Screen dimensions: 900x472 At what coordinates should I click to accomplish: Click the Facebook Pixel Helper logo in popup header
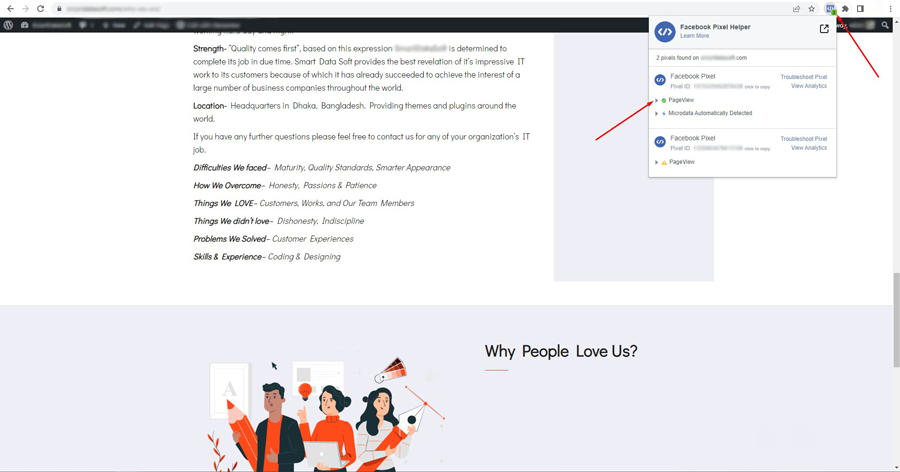tap(665, 32)
